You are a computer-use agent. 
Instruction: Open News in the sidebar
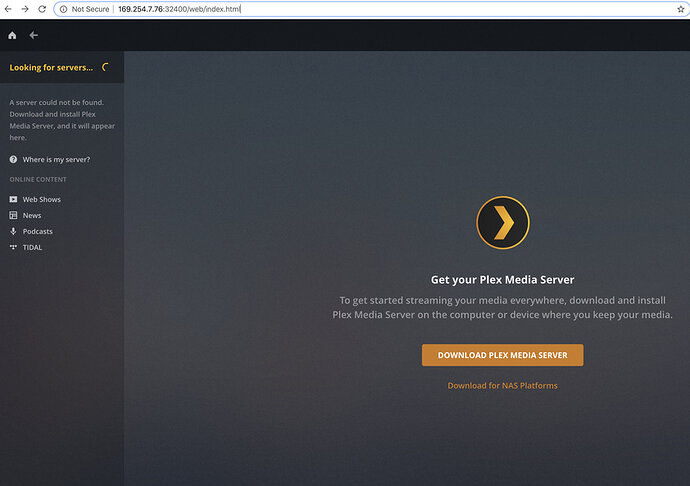point(32,215)
